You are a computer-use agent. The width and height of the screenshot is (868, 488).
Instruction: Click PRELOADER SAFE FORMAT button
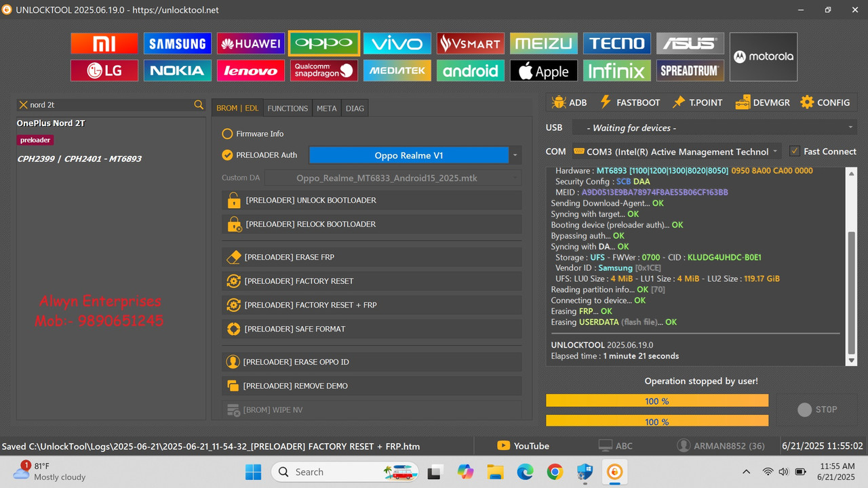[372, 329]
